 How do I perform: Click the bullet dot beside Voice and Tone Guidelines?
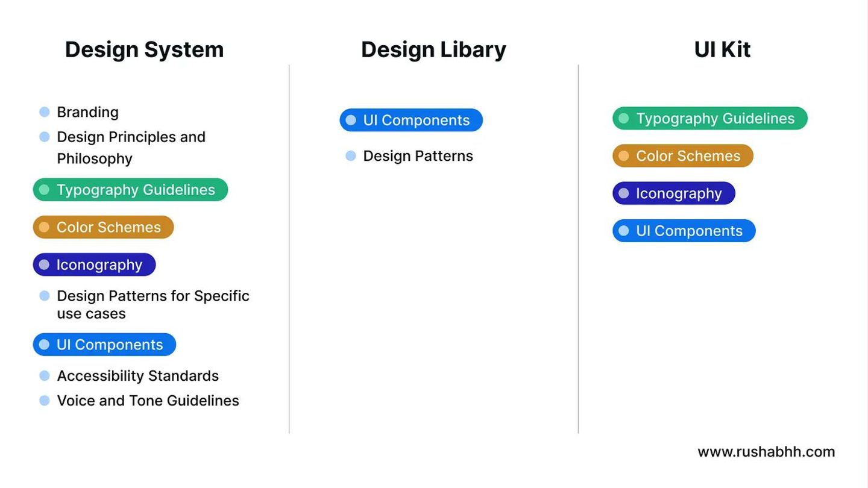pos(44,401)
